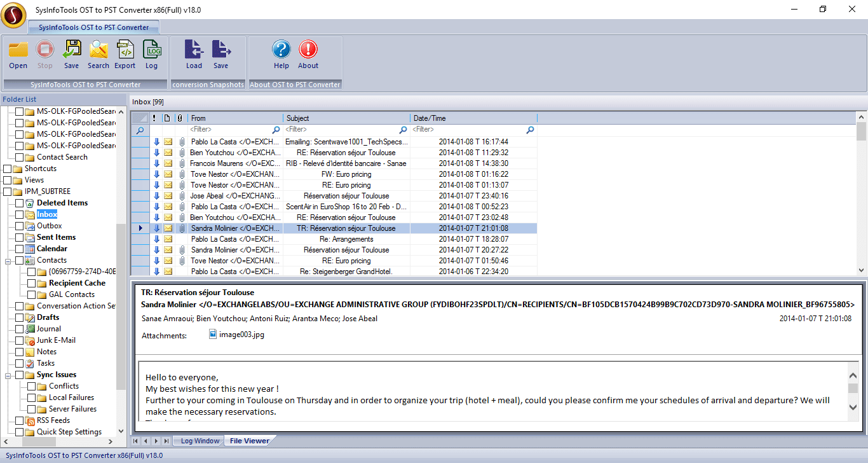The height and width of the screenshot is (463, 868).
Task: Click the Deleted Items folder icon
Action: coord(31,203)
